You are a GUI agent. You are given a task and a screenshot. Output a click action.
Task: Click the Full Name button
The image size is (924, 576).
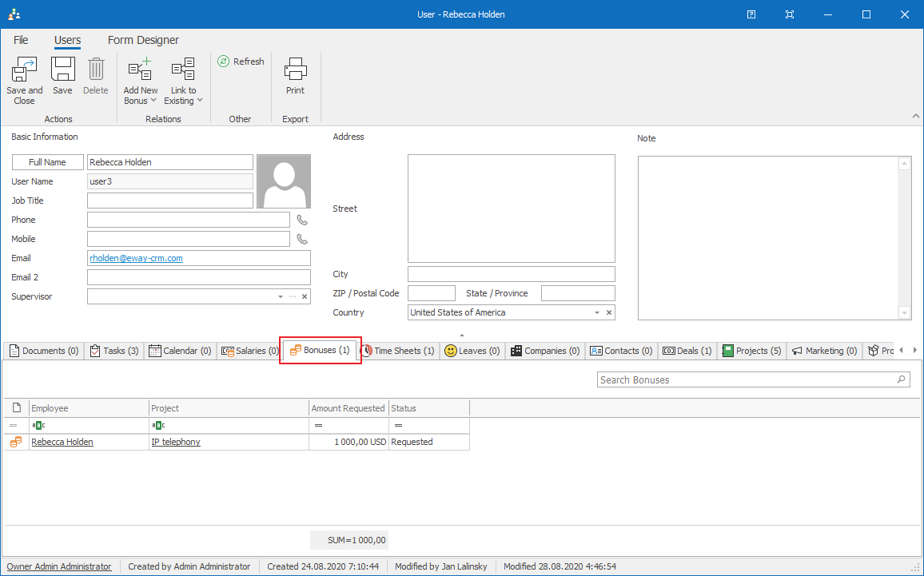48,162
